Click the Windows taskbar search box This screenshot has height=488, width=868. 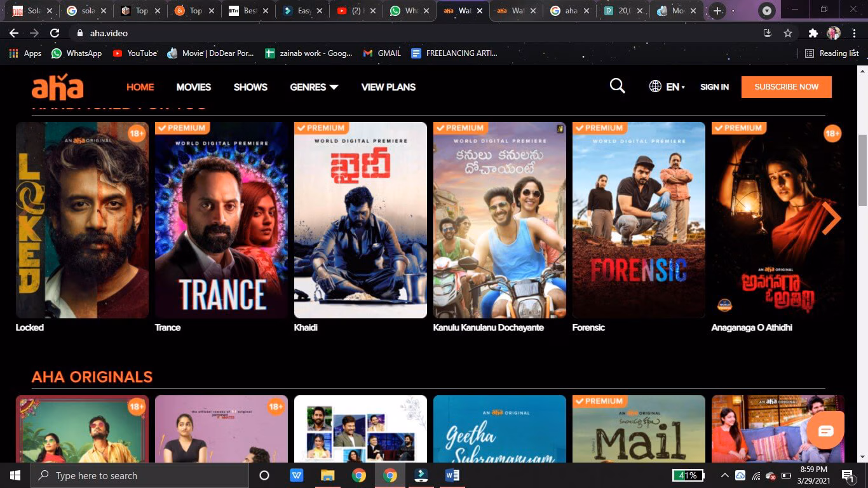click(x=139, y=475)
